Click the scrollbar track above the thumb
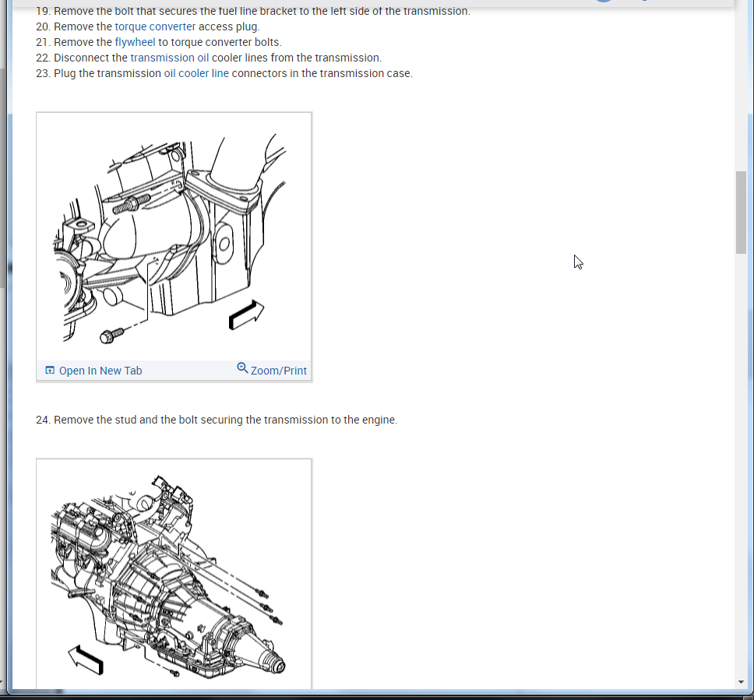Screen dimensions: 754x700 pyautogui.click(x=741, y=86)
